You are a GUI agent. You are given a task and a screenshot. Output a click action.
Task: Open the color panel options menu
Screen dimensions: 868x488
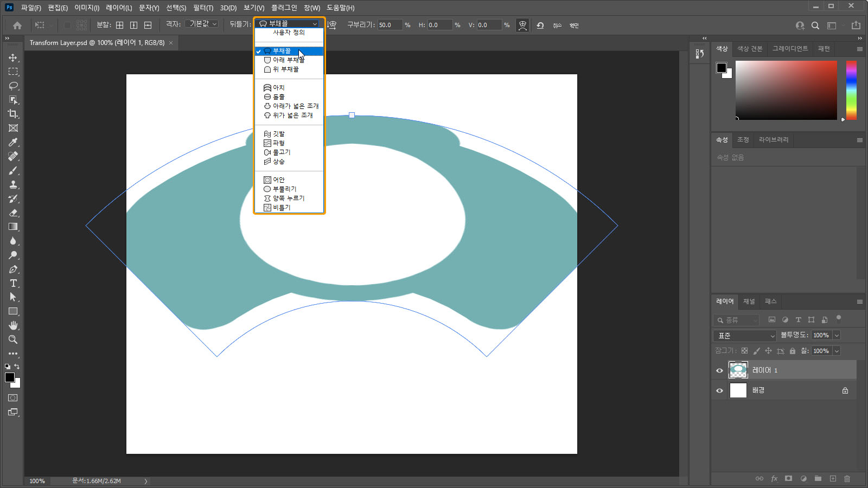tap(860, 49)
